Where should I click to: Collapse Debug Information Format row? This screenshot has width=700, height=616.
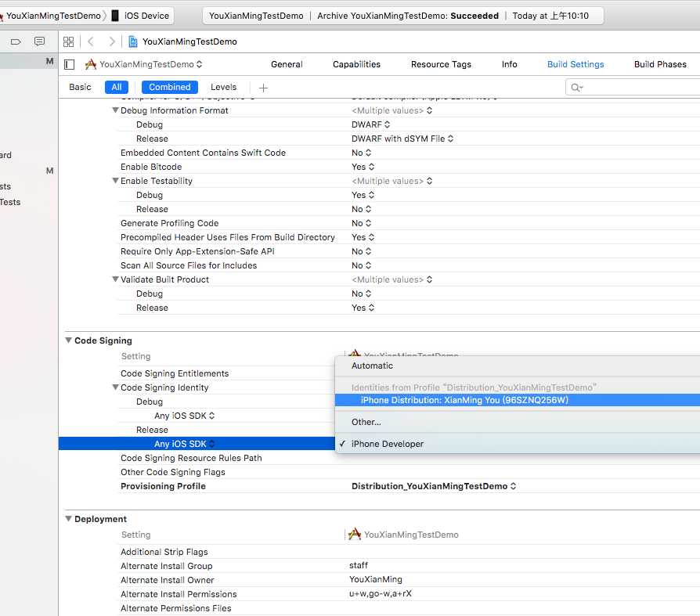point(115,110)
